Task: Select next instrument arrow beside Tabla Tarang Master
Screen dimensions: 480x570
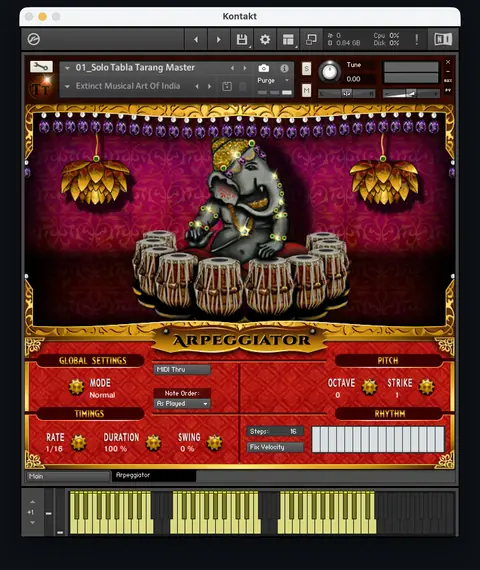Action: pos(245,68)
